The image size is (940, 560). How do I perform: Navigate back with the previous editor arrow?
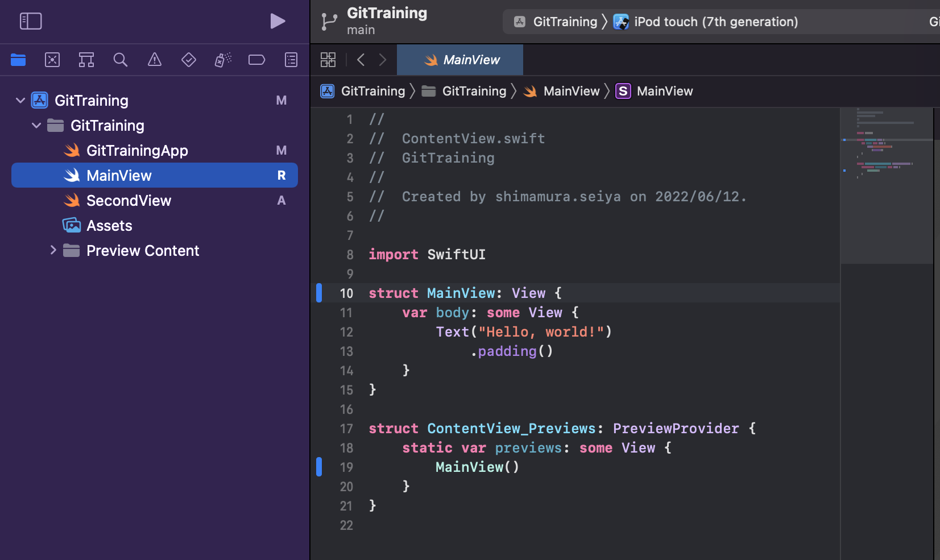coord(362,59)
